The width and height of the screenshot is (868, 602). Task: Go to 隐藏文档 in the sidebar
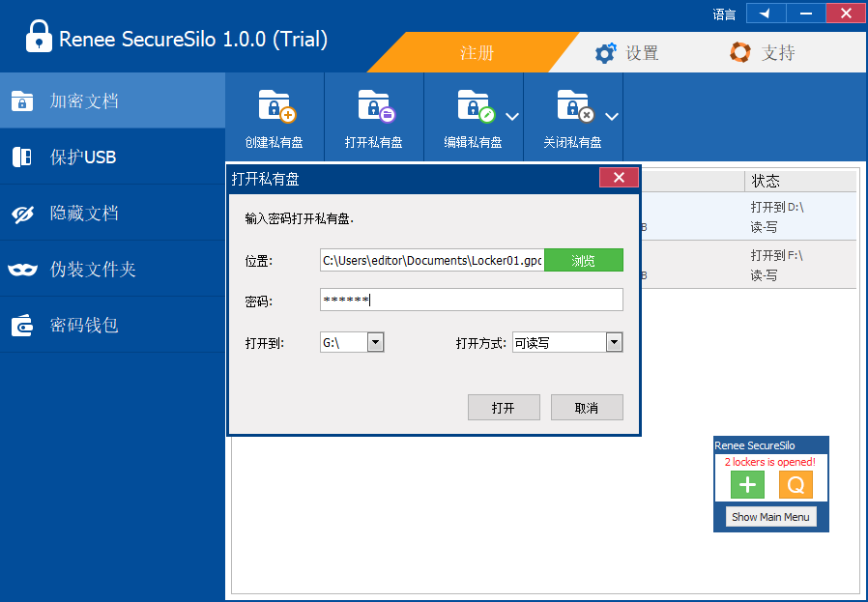click(112, 213)
